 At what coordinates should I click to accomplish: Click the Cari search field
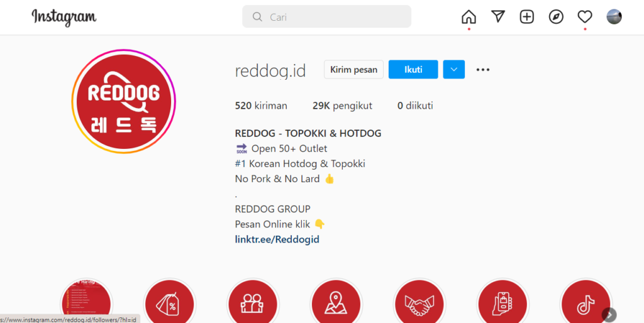pyautogui.click(x=326, y=17)
